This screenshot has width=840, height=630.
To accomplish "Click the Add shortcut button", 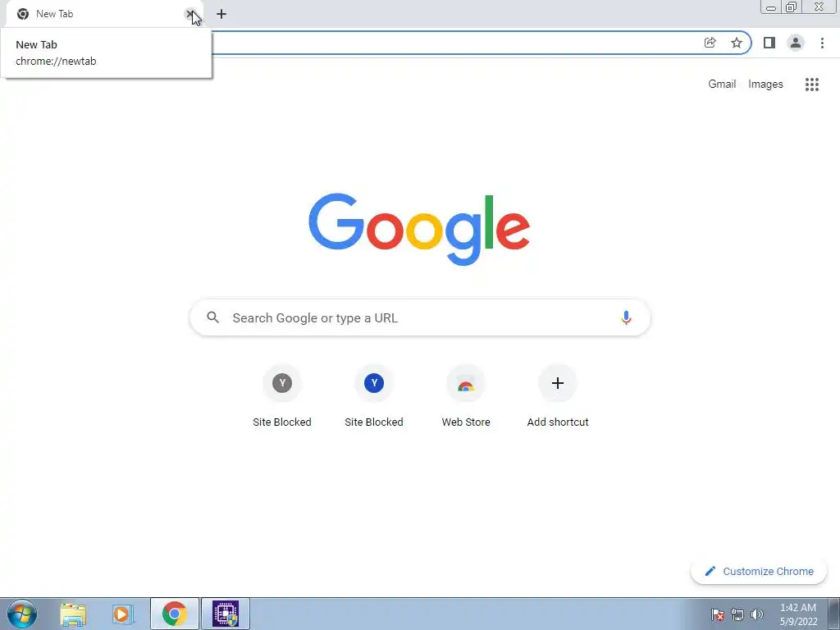I will [x=558, y=396].
